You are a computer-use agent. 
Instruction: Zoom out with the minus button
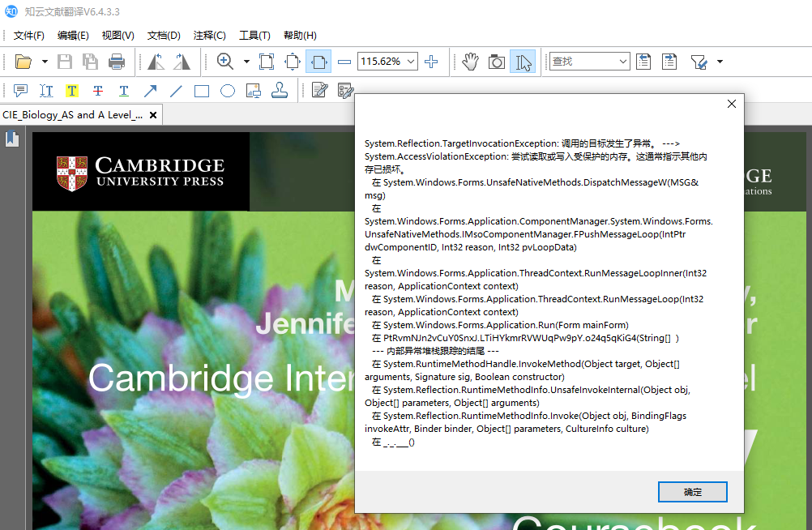coord(344,62)
